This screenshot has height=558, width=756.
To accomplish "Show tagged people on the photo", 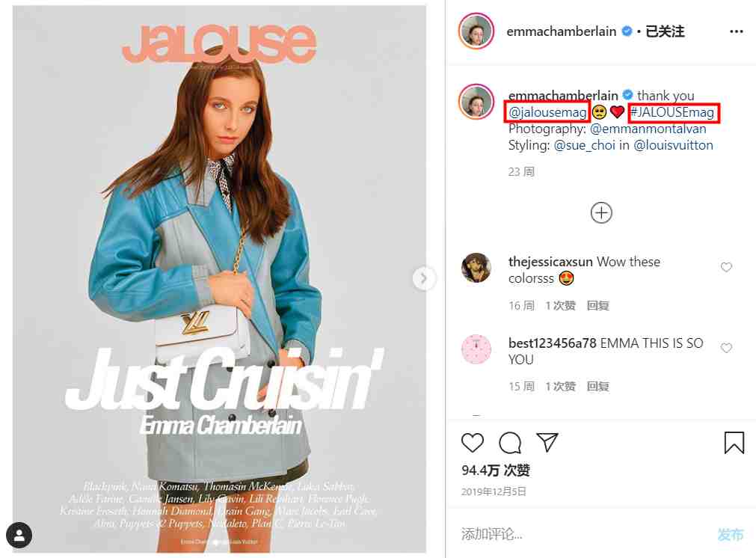I will click(19, 535).
